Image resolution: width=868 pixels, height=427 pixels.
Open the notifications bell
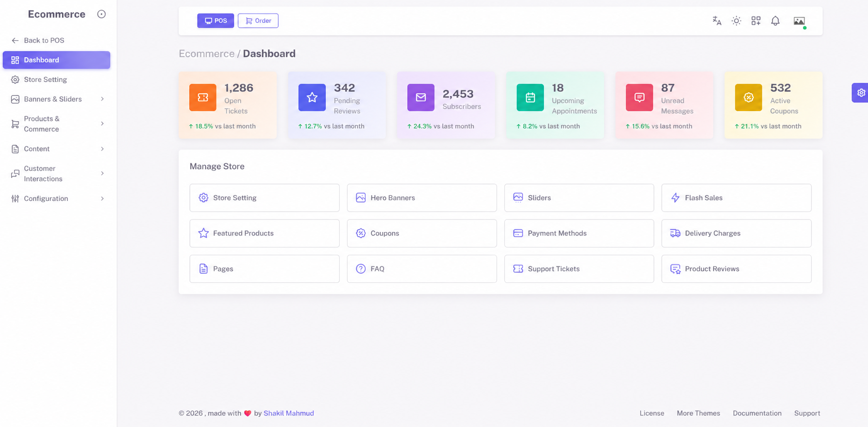775,21
